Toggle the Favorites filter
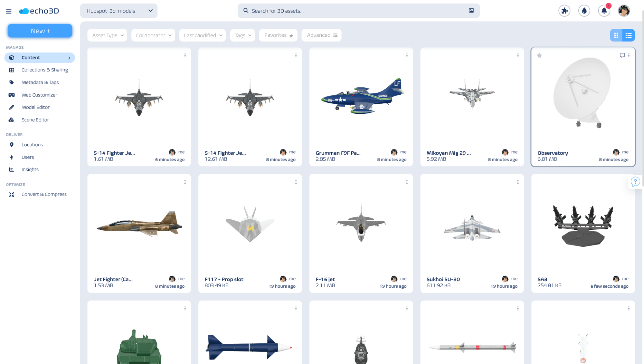 (278, 35)
